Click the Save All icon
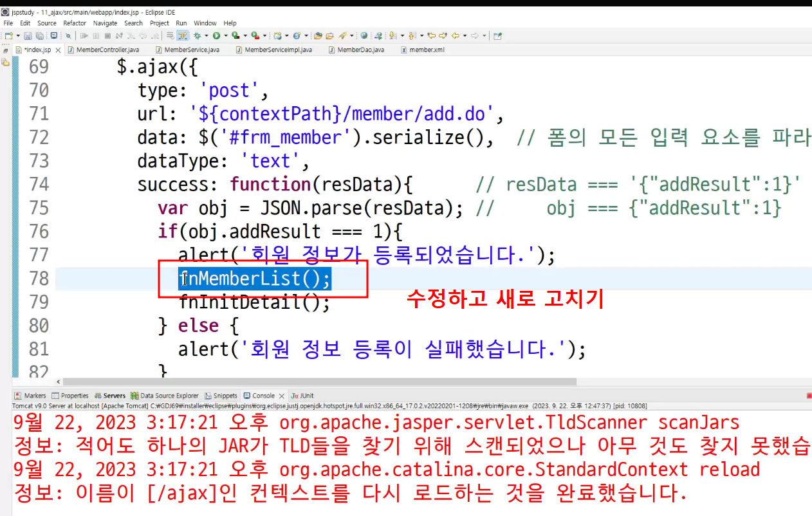 [x=40, y=35]
